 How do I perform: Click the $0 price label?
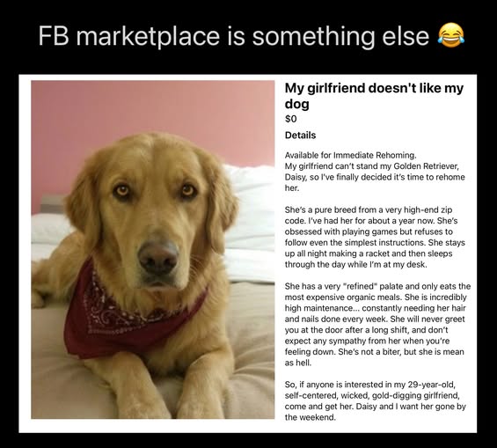click(290, 119)
